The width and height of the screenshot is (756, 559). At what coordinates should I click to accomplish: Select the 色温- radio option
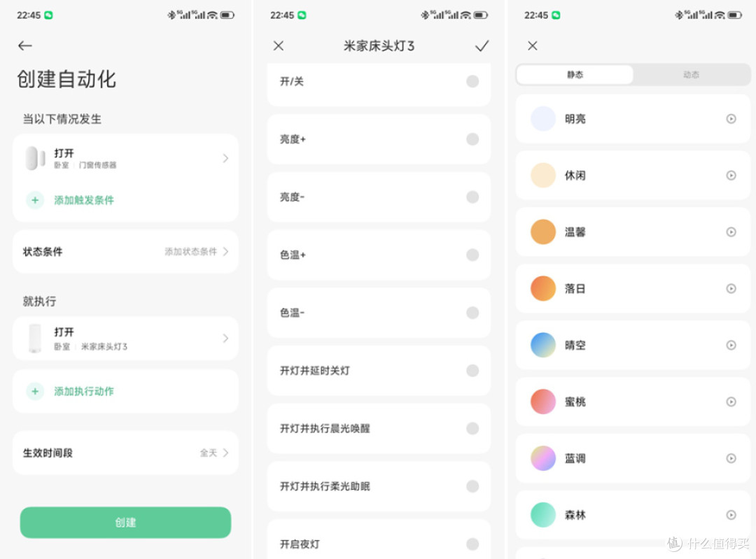tap(472, 313)
